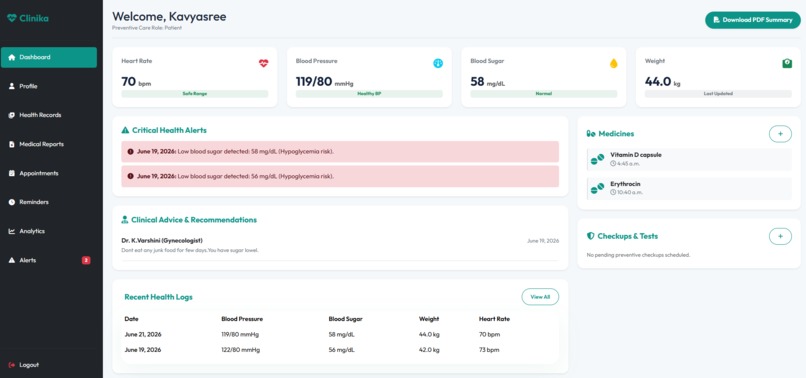Click the Erythrocin medicine entry
Image resolution: width=806 pixels, height=378 pixels.
point(689,189)
